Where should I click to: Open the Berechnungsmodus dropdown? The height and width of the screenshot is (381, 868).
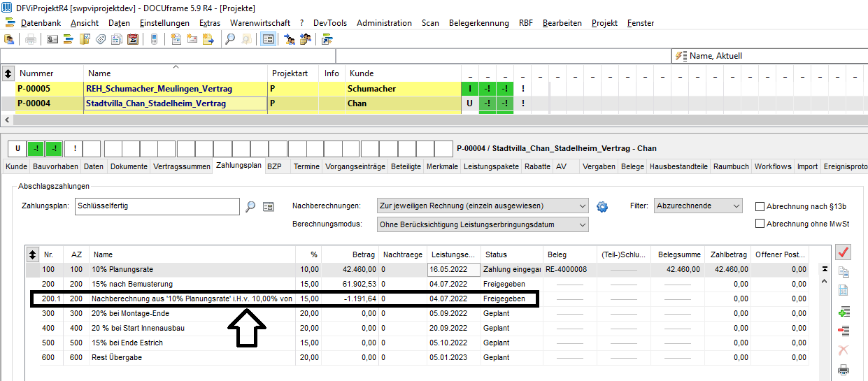(483, 224)
